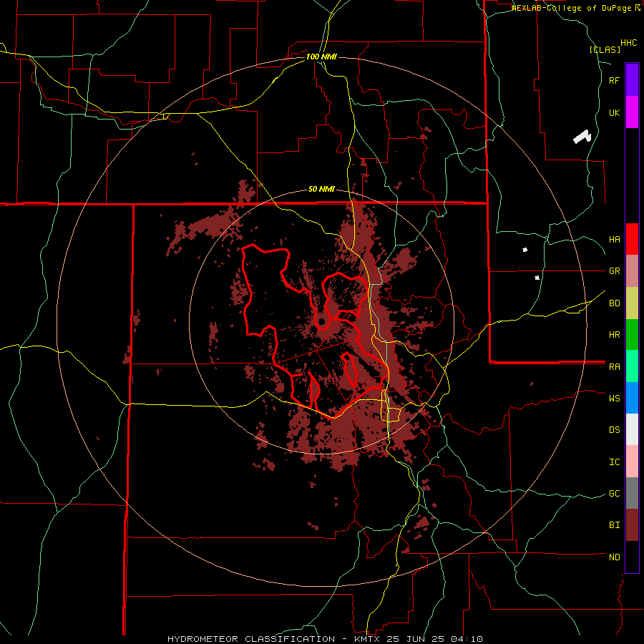Click the BD legend label
The image size is (644, 644).
[x=614, y=303]
